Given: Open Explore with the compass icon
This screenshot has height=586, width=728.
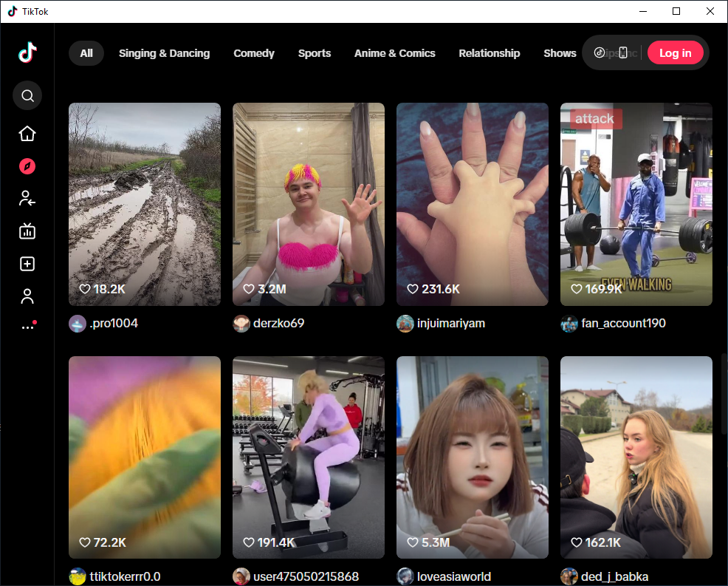Looking at the screenshot, I should point(27,166).
